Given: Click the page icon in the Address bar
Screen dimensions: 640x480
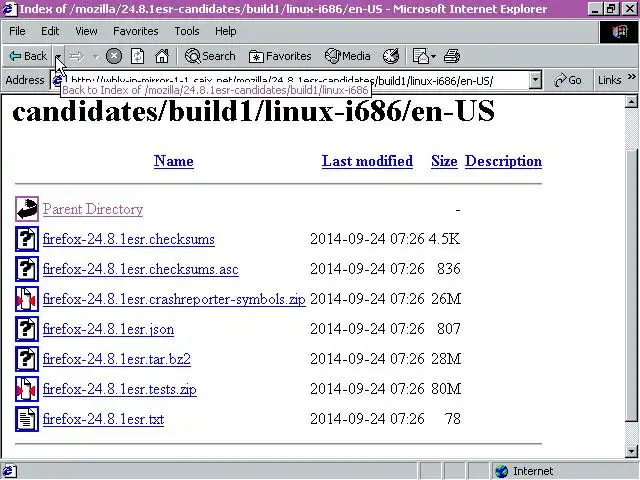Looking at the screenshot, I should pyautogui.click(x=58, y=80).
